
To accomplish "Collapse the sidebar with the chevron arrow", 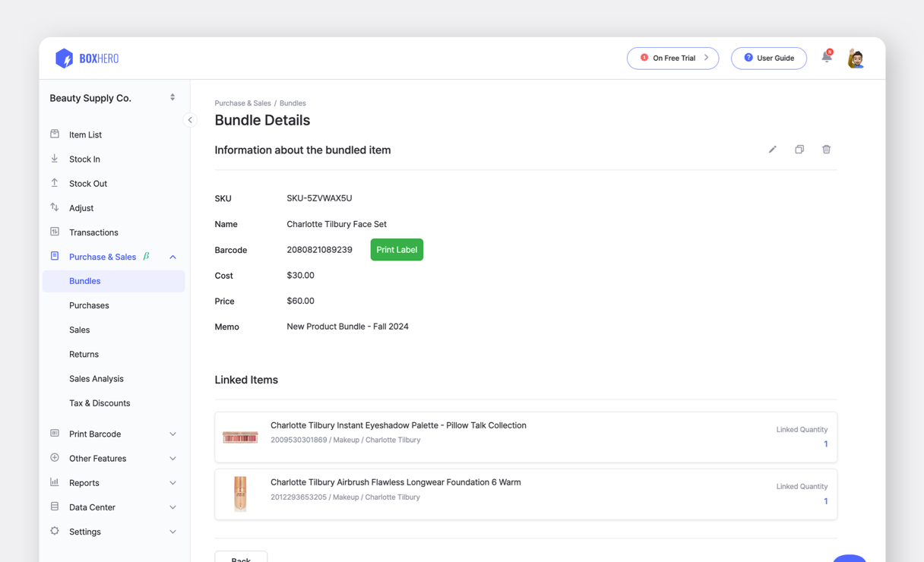I will click(x=190, y=119).
